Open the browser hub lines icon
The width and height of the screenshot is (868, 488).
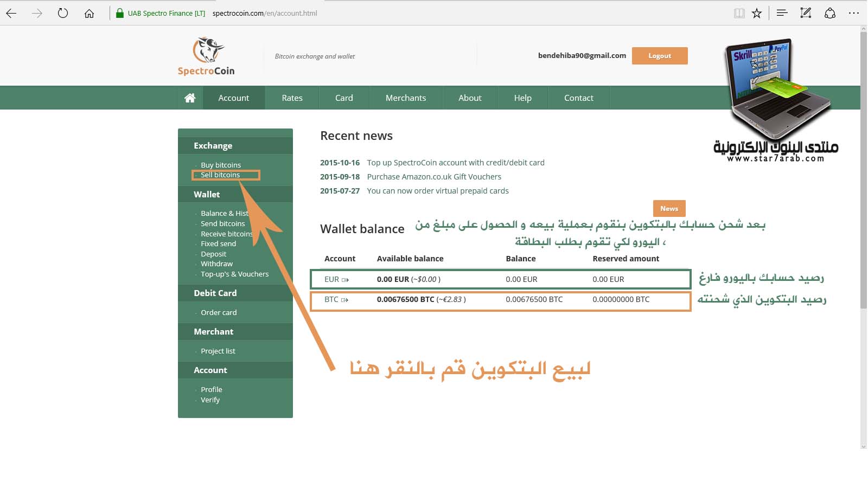(782, 13)
